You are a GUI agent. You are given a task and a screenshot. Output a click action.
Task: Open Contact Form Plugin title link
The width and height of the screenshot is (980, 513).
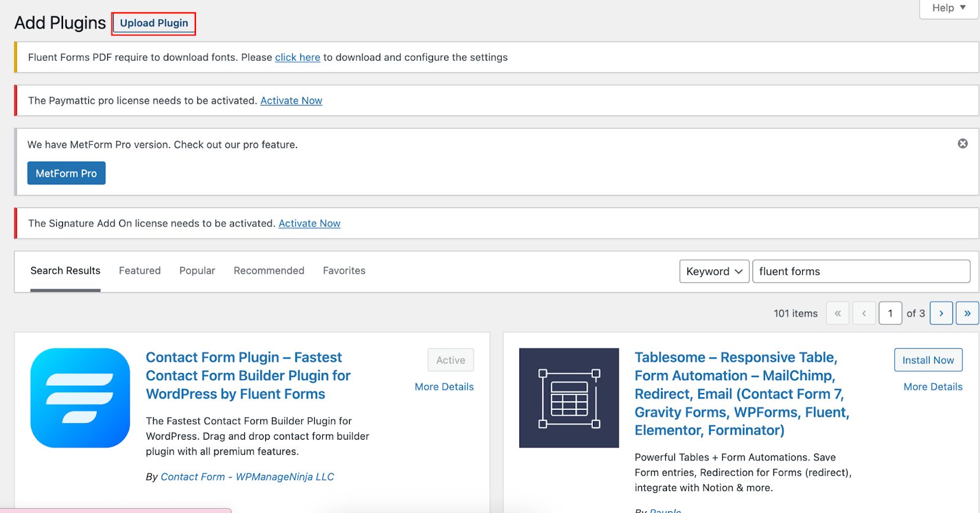point(248,375)
